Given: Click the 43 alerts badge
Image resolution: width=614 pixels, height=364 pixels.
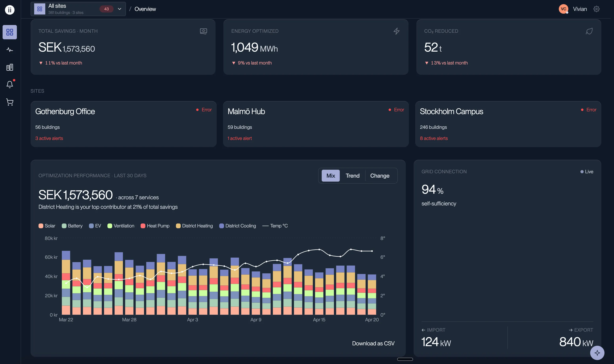Looking at the screenshot, I should (106, 9).
